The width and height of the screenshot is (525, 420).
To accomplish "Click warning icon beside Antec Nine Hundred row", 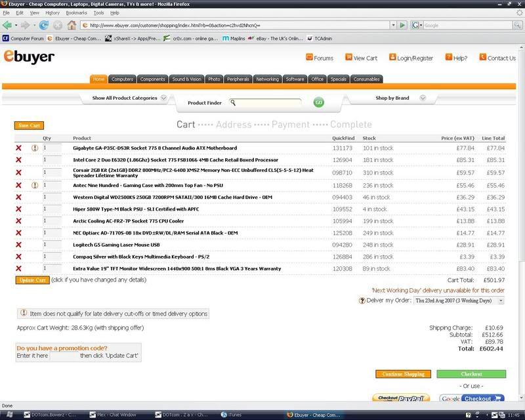I will 35,185.
